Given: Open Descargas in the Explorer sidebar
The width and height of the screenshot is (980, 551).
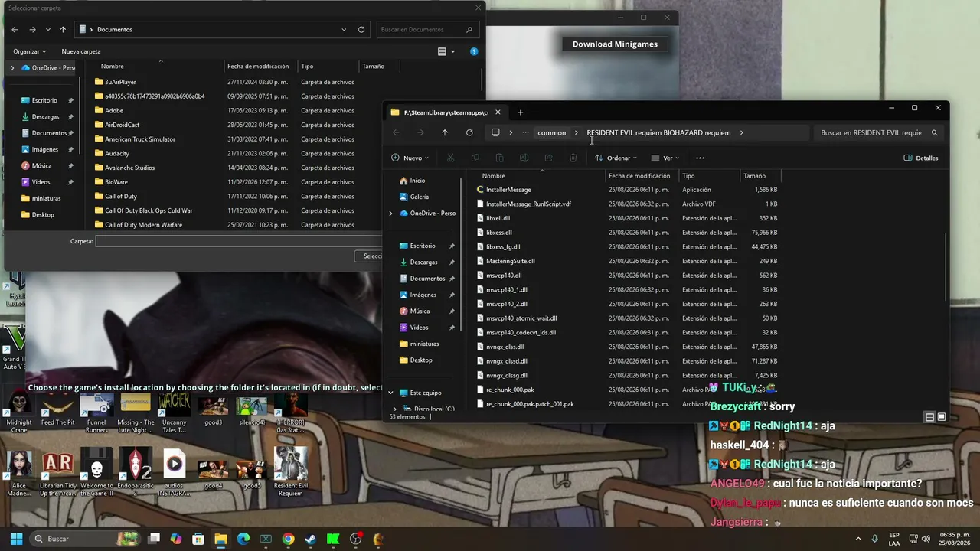Looking at the screenshot, I should pos(423,262).
